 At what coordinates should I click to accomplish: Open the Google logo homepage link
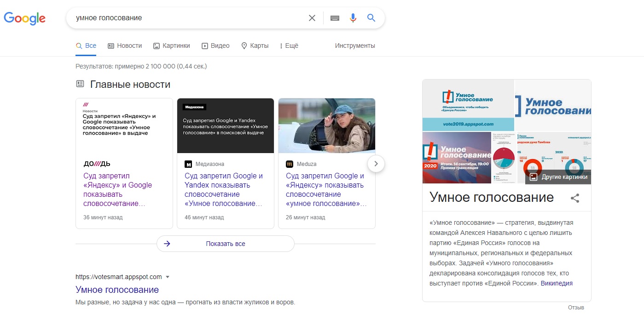coord(25,18)
